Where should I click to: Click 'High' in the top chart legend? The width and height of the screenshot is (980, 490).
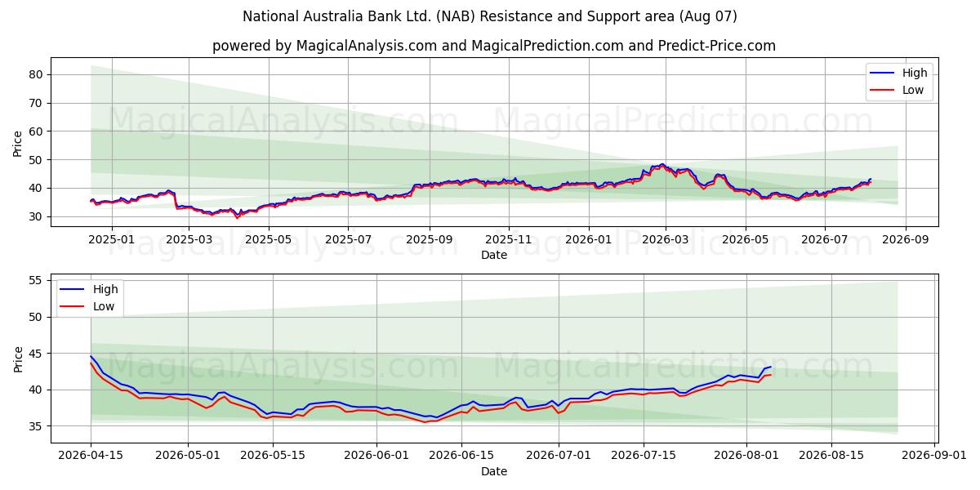914,73
